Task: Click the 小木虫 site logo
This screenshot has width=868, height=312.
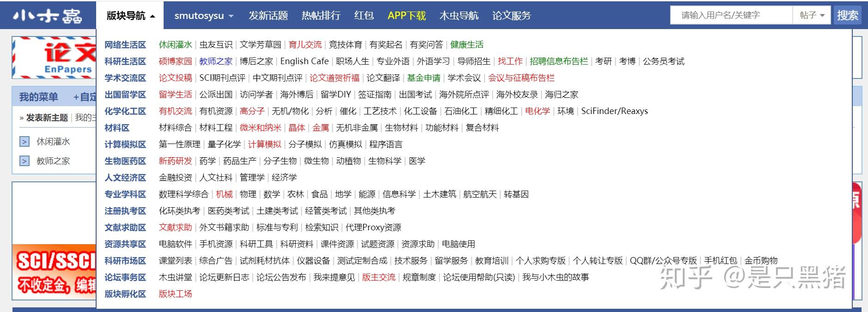Action: click(x=47, y=16)
